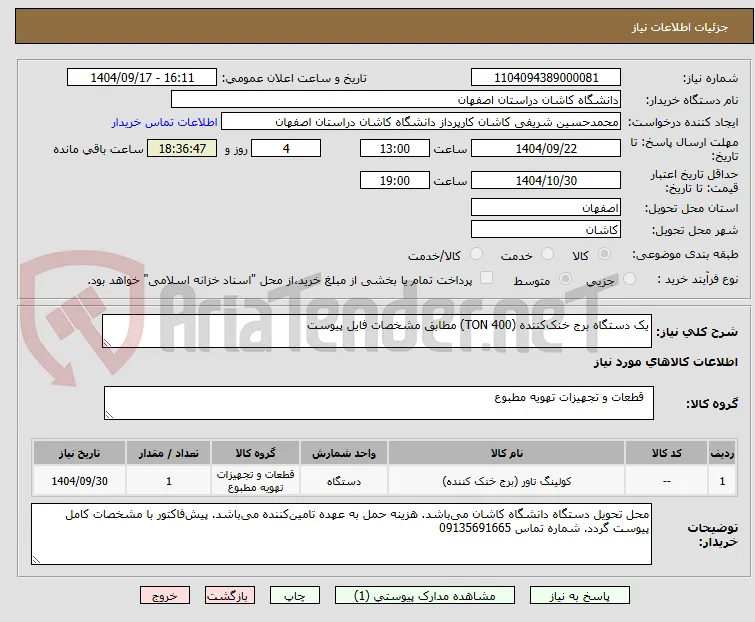This screenshot has height=622, width=755.
Task: Click the اطلاعات کالاهای مورد نیاز heading
Action: pyautogui.click(x=665, y=362)
